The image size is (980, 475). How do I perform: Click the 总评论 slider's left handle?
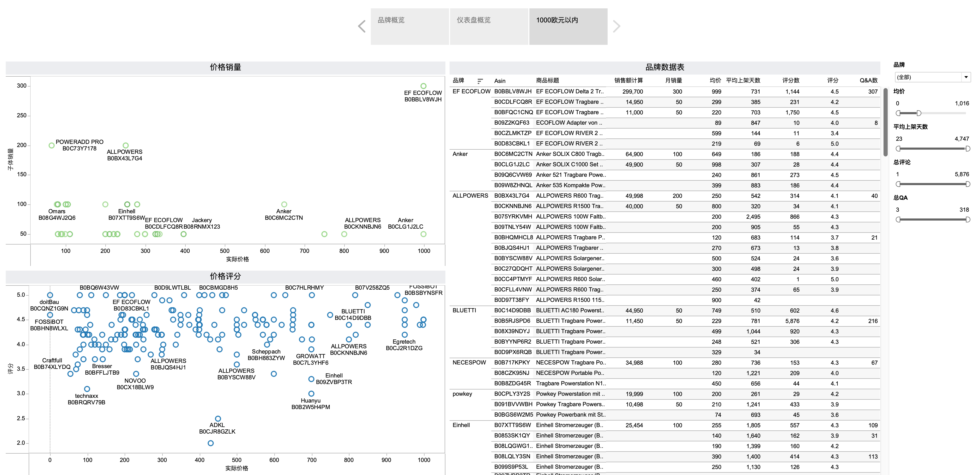(898, 184)
